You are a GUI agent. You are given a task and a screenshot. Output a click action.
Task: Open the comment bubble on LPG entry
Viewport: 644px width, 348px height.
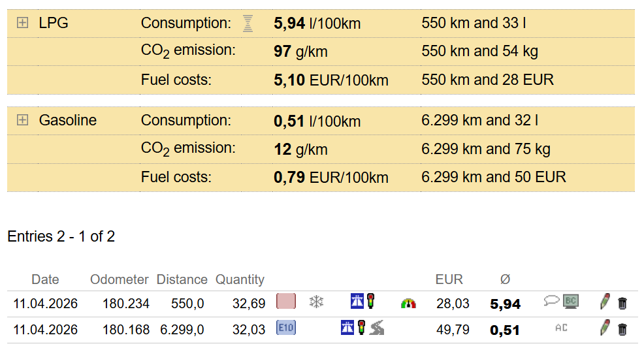[551, 301]
